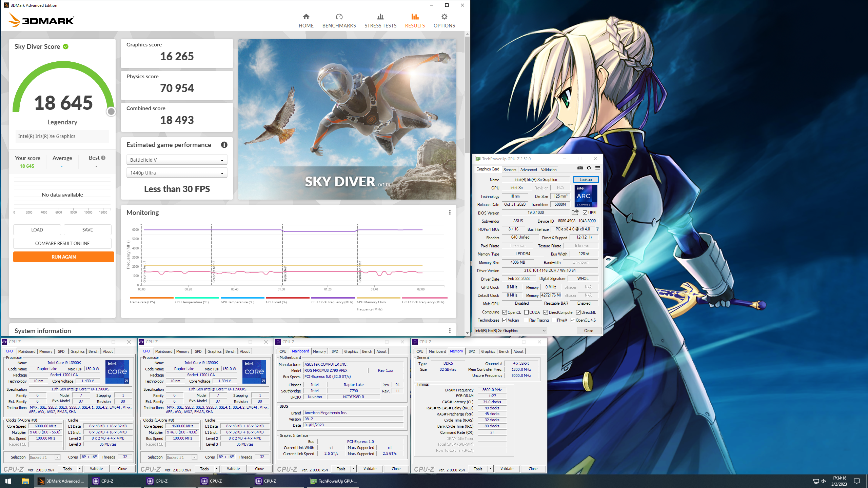Open the Validation tab in GPU-Z

pos(549,169)
